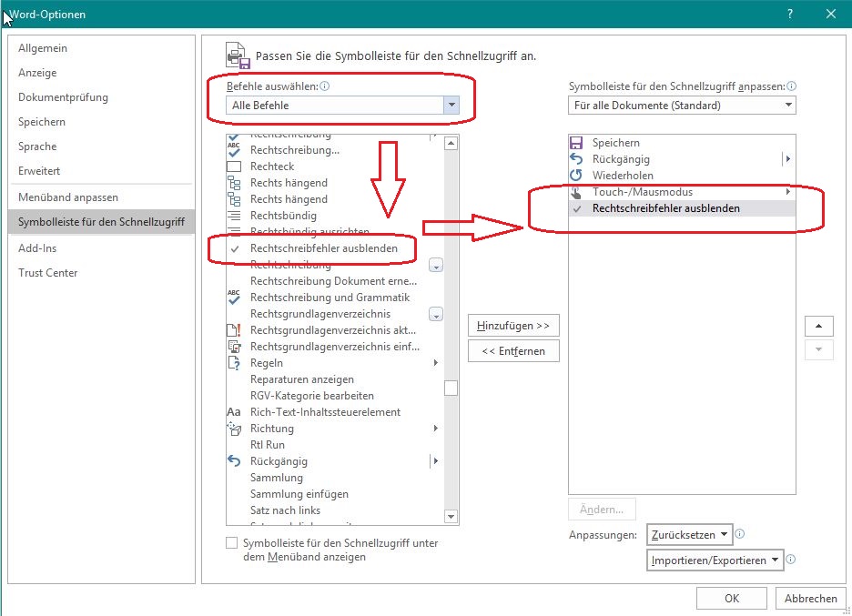Open the Dokumentprüfung options category
Viewport: 852px width, 616px height.
[x=63, y=97]
